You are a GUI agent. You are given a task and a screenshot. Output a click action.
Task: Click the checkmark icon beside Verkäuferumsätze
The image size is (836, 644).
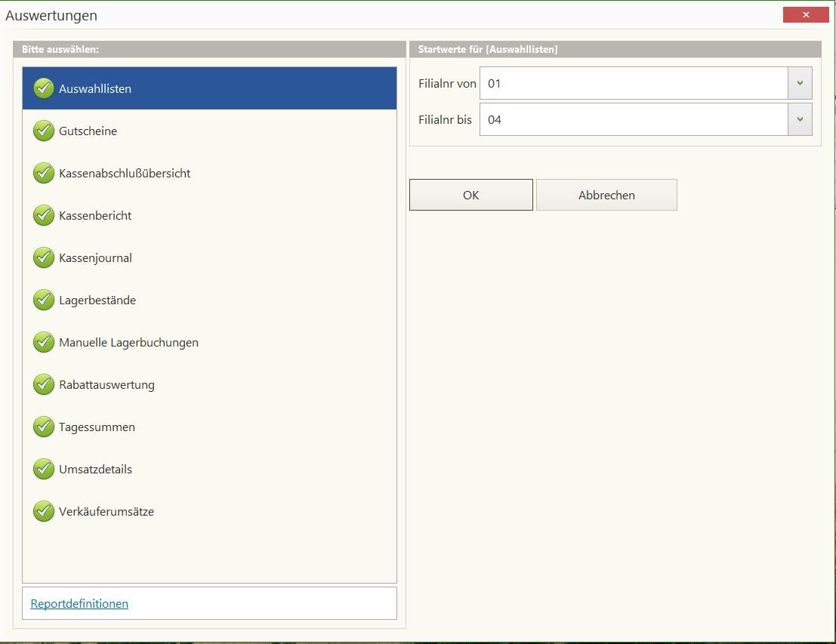[x=44, y=511]
